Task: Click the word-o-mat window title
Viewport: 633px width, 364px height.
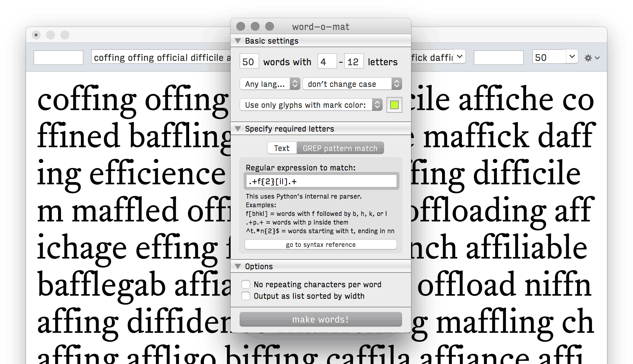Action: [320, 27]
